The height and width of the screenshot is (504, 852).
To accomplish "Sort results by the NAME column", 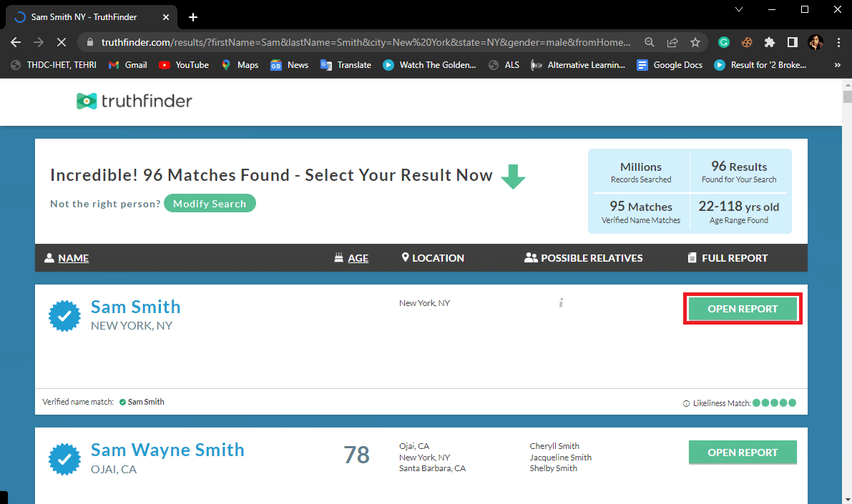I will pyautogui.click(x=73, y=258).
